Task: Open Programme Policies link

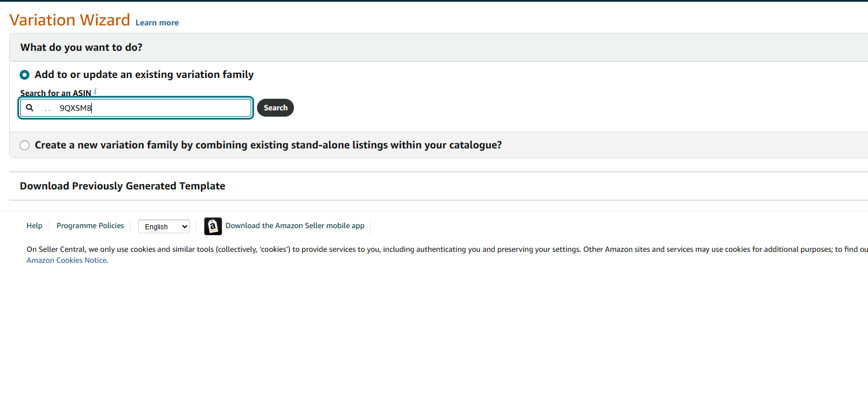Action: [x=90, y=226]
